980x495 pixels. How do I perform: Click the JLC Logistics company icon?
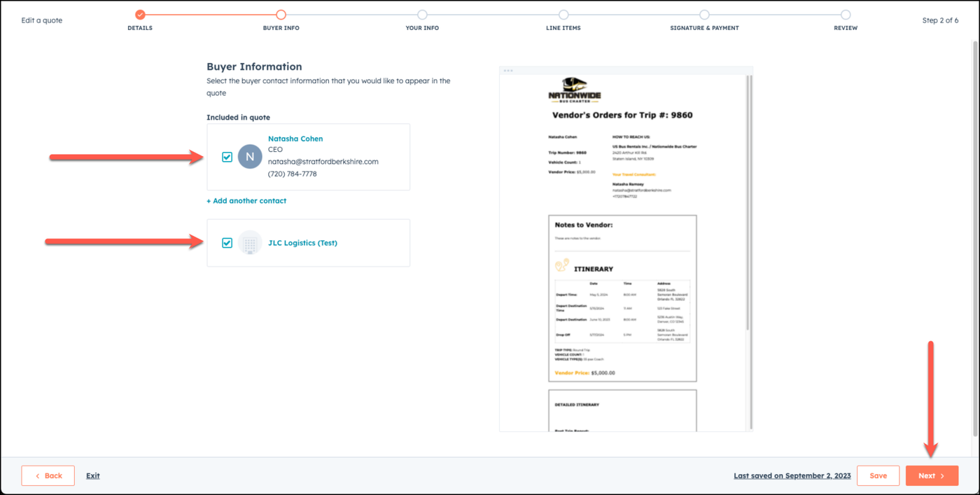pyautogui.click(x=250, y=243)
